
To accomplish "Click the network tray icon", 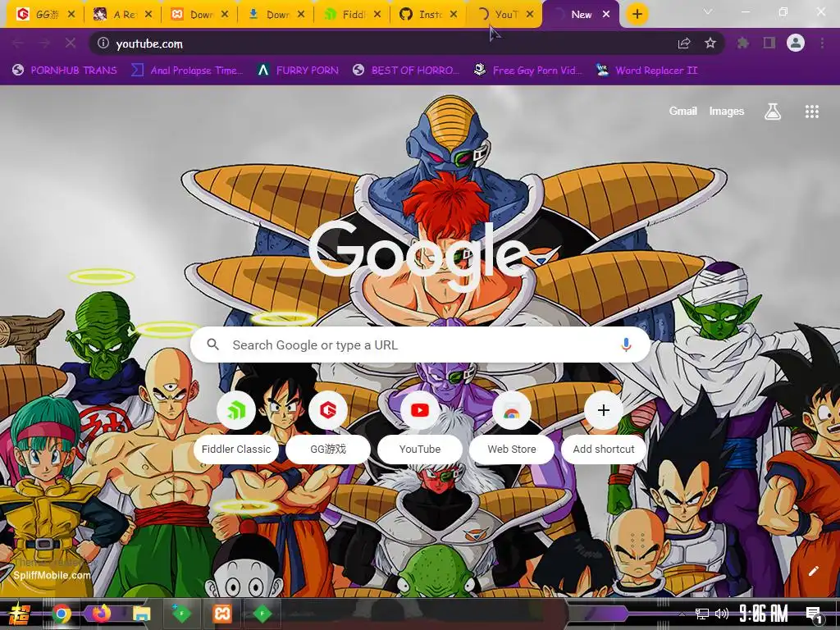I will [702, 614].
